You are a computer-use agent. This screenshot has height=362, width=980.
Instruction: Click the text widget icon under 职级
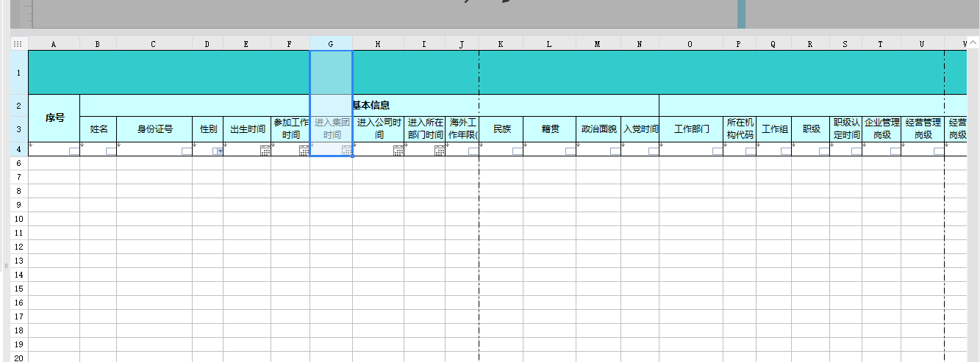click(x=824, y=151)
